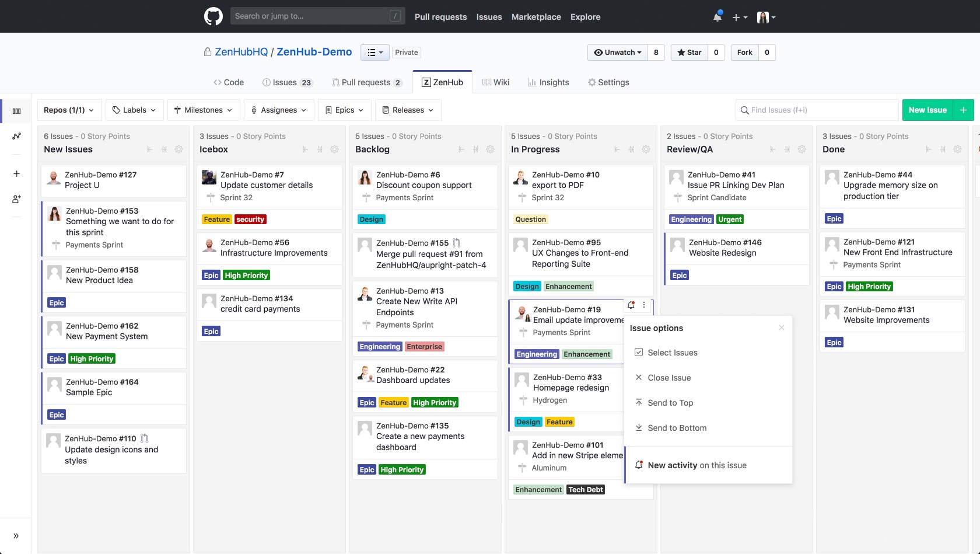Open the Reports icon in left sidebar
Viewport: 980px width, 554px height.
16,137
